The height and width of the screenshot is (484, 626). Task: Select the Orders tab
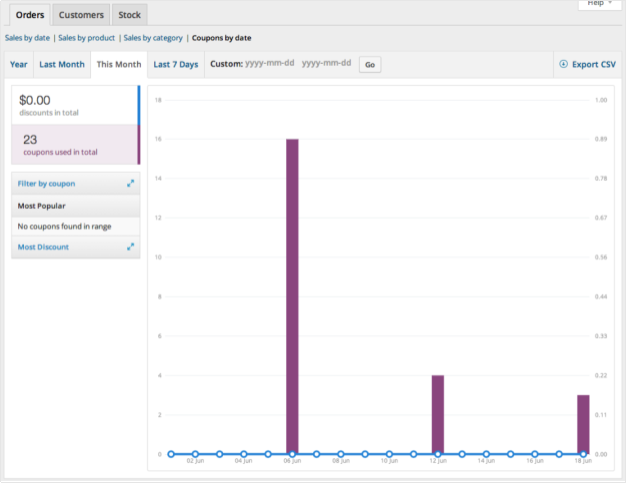point(30,15)
